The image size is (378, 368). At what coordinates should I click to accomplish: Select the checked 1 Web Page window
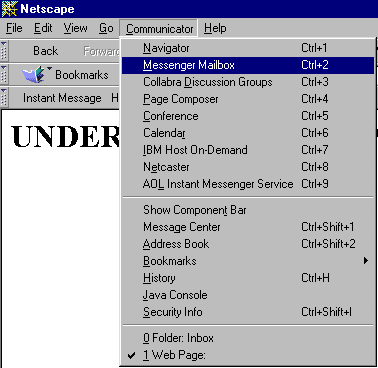248,355
